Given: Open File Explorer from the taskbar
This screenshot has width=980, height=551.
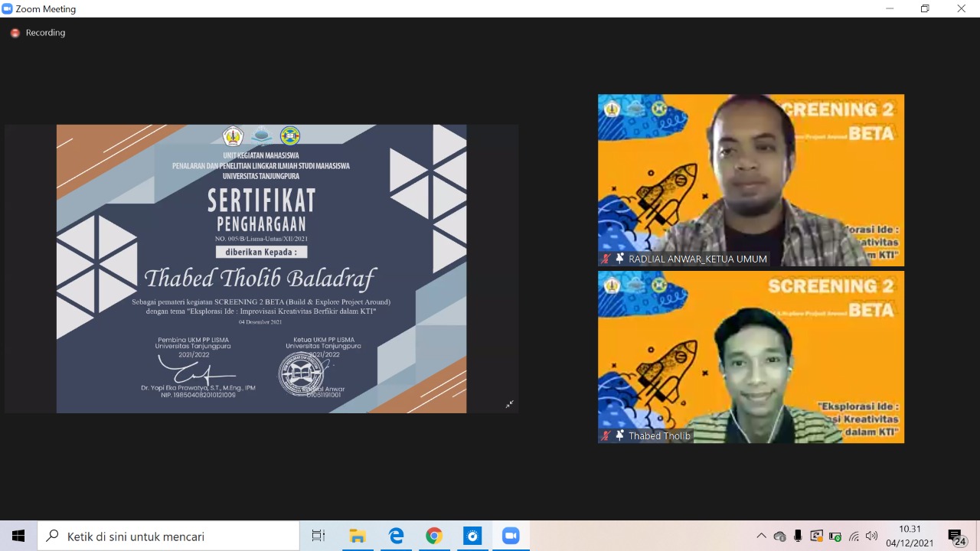Looking at the screenshot, I should pos(357,536).
